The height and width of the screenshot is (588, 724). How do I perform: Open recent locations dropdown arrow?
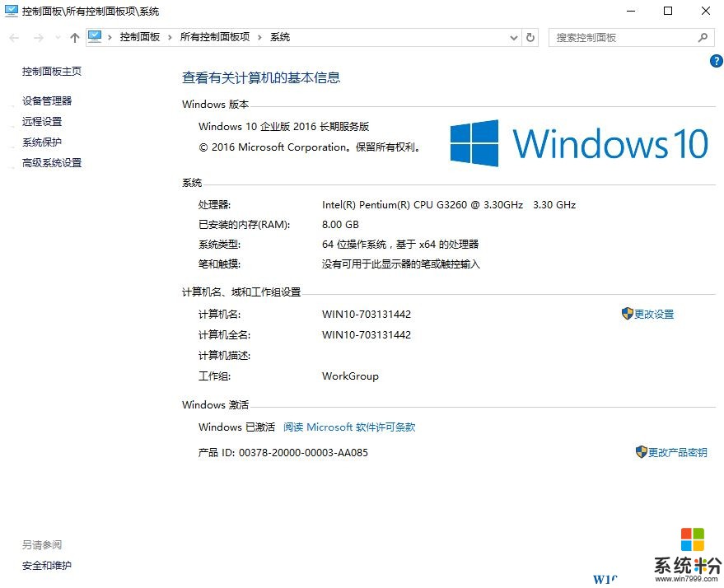point(58,38)
